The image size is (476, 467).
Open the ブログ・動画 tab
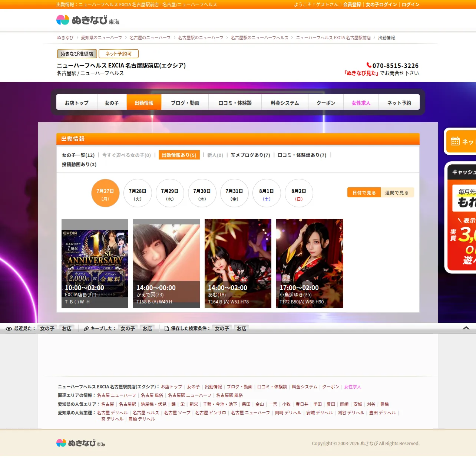click(x=185, y=102)
